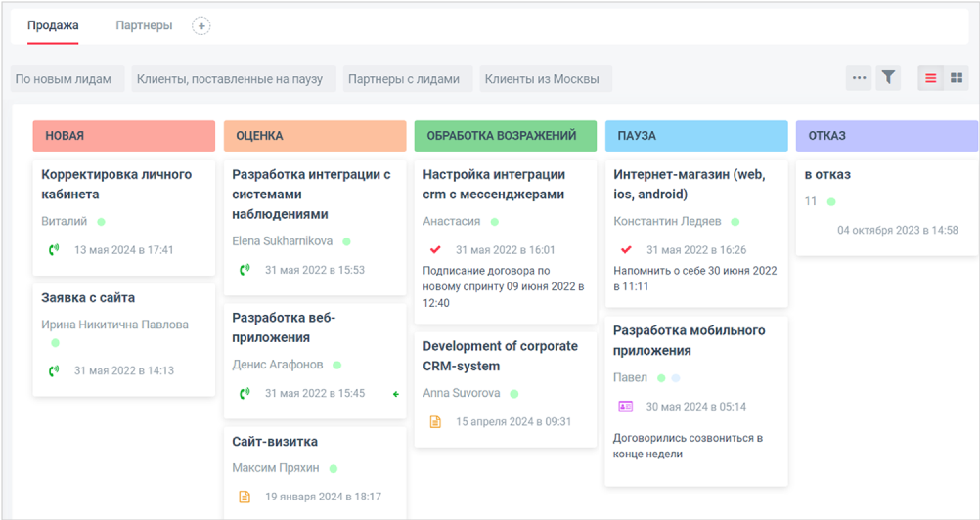Image resolution: width=980 pixels, height=520 pixels.
Task: Click the blue ПАУЗА stage header
Action: tap(696, 136)
